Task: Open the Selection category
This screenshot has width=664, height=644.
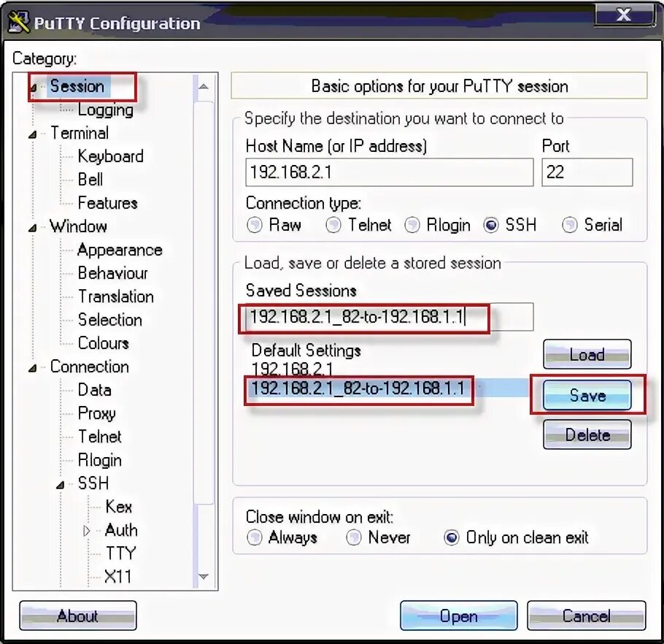Action: [110, 320]
